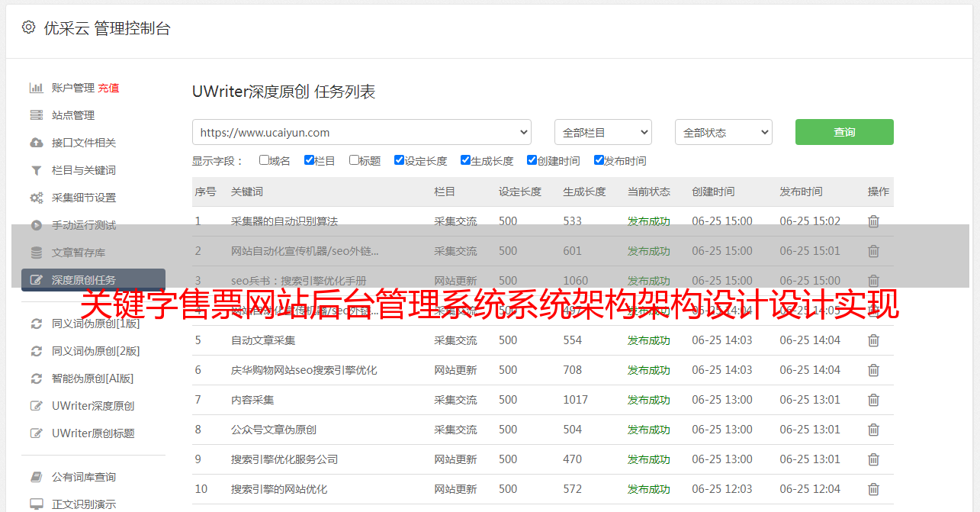This screenshot has height=512, width=980.
Task: Uncheck the 生成长度 display field checkbox
Action: pyautogui.click(x=465, y=160)
